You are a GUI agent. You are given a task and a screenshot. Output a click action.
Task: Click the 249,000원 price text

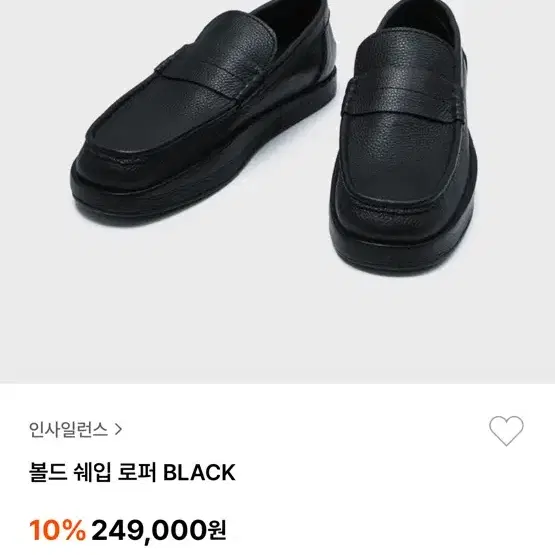[x=159, y=530]
